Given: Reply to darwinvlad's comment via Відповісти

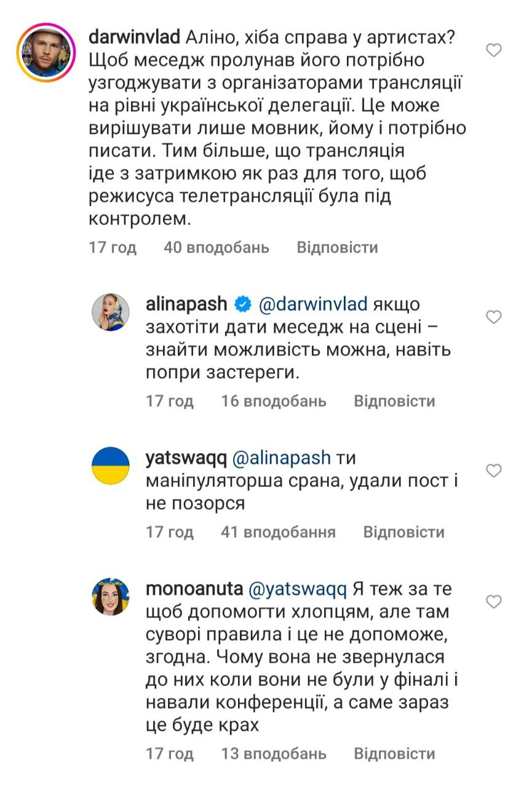Looking at the screenshot, I should 337,248.
